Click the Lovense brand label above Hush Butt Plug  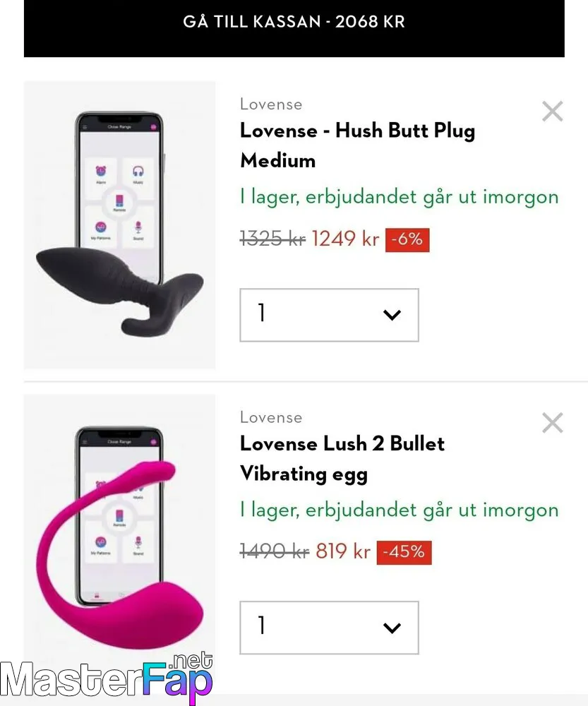271,104
